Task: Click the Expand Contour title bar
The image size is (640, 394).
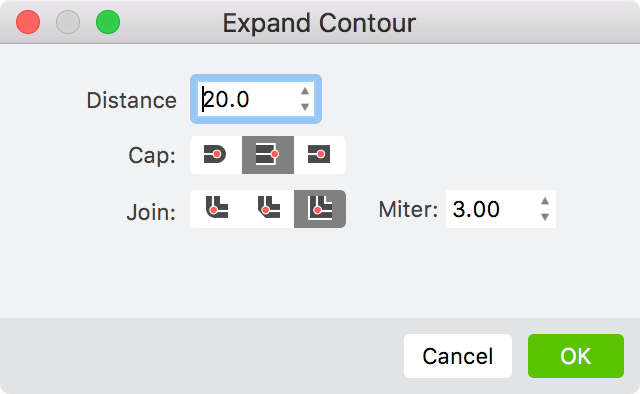Action: pyautogui.click(x=319, y=23)
